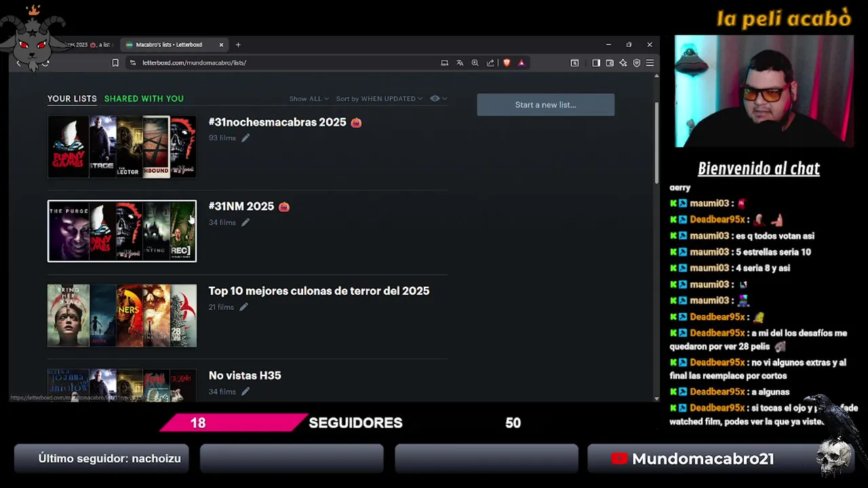Click the Bienvenido al chat heading
The image size is (868, 488).
coord(758,169)
